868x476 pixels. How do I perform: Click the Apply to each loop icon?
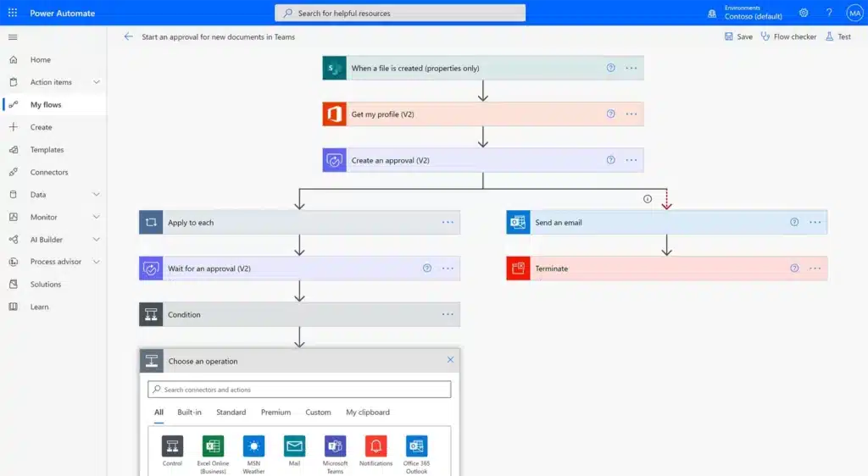pyautogui.click(x=151, y=222)
